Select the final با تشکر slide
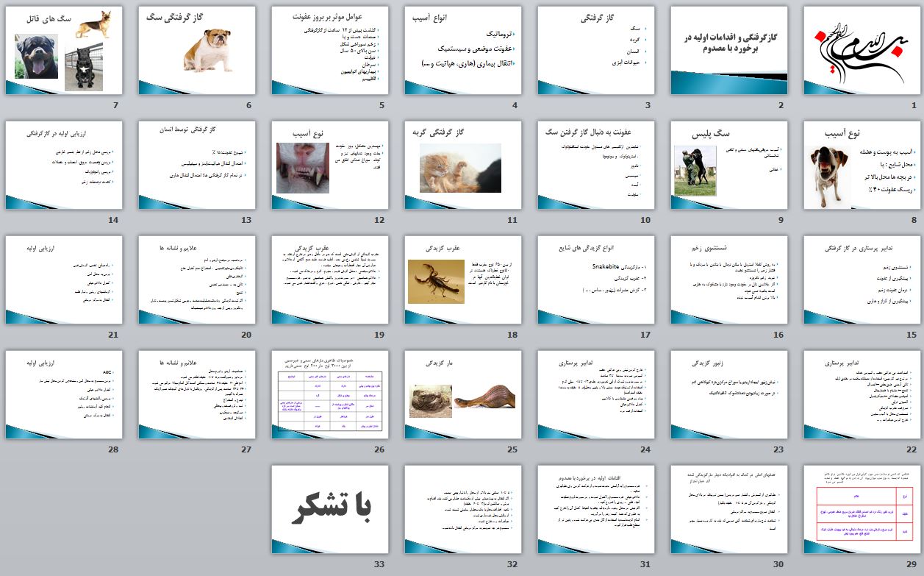924x576 pixels. coord(329,509)
